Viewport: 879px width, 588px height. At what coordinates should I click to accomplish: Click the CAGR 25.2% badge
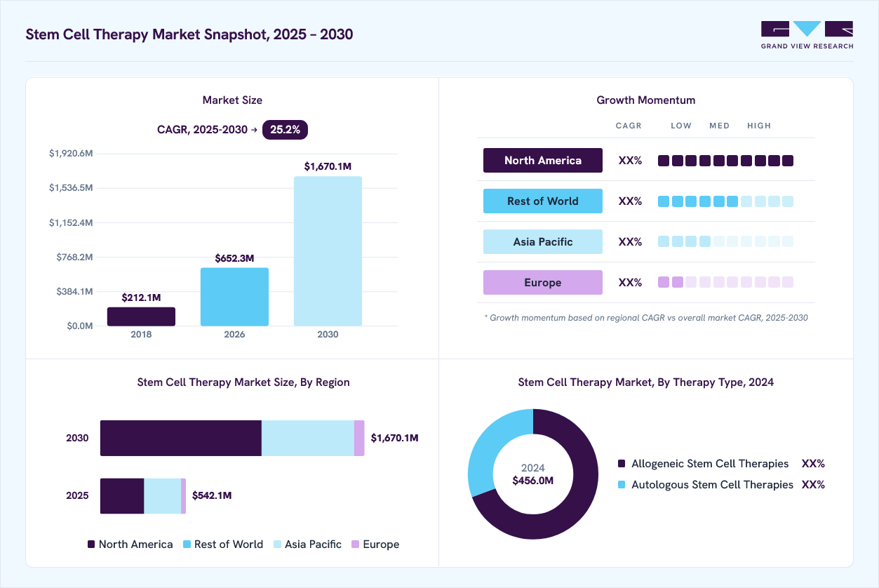[285, 130]
